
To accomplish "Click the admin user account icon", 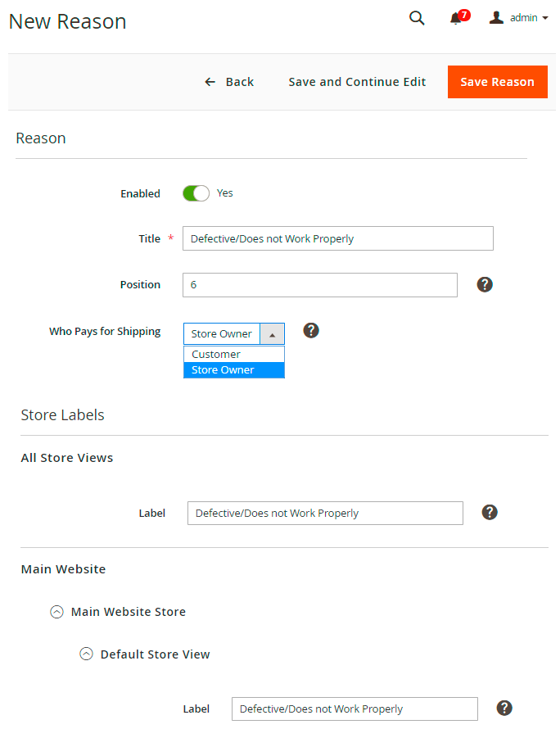I will pyautogui.click(x=496, y=17).
